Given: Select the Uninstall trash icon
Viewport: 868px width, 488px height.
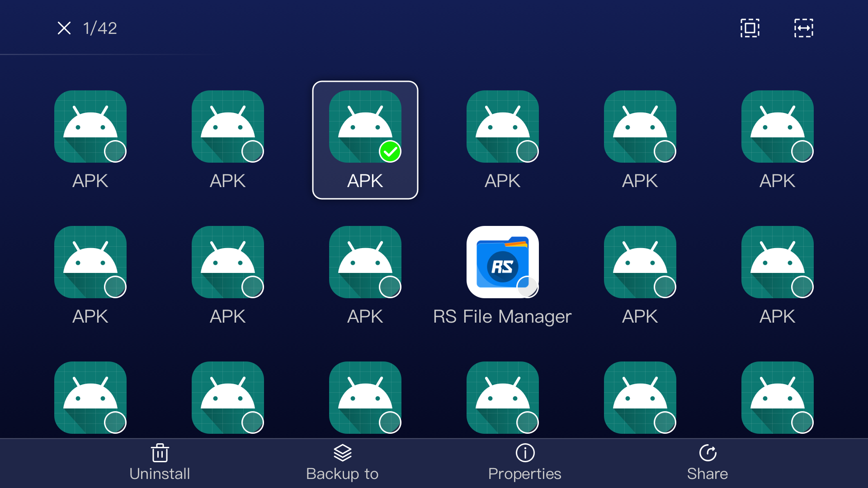Looking at the screenshot, I should (160, 452).
